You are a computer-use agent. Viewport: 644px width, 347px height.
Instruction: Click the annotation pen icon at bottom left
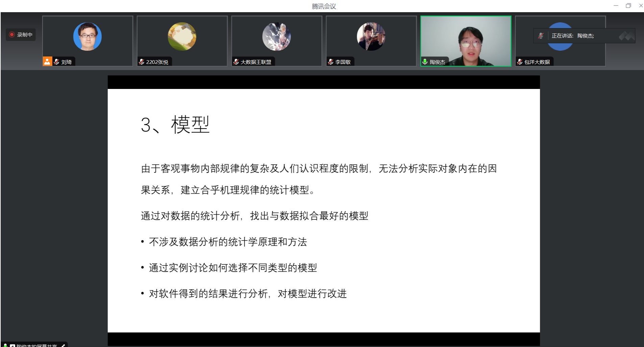click(x=63, y=345)
